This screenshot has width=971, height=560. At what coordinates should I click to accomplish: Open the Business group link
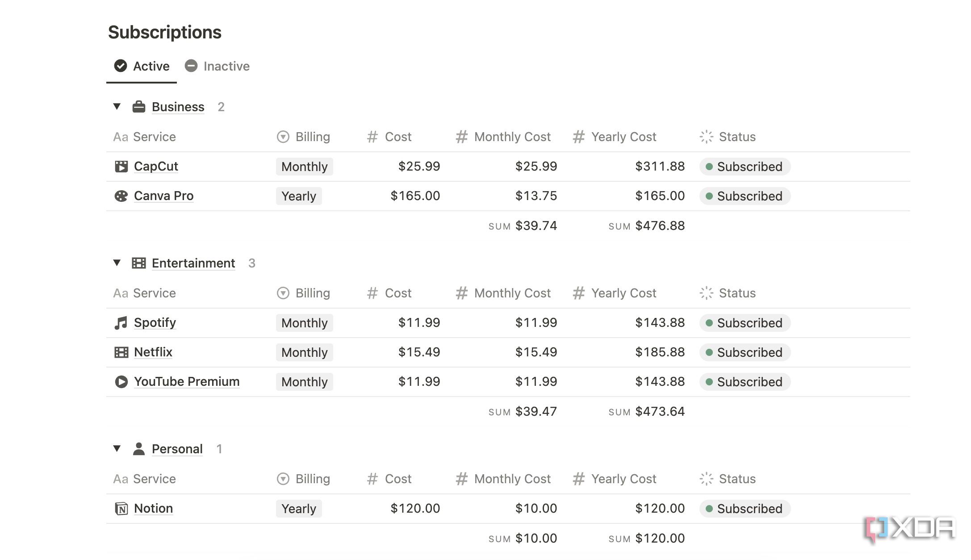(x=178, y=107)
